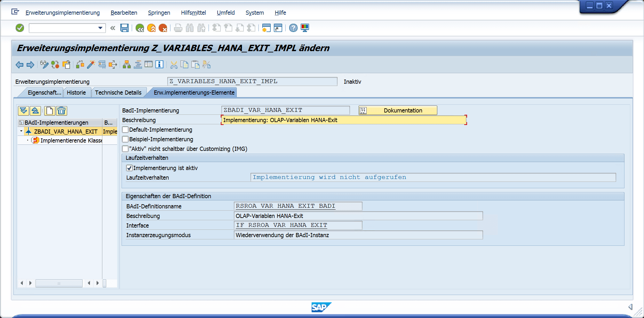Image resolution: width=644 pixels, height=318 pixels.
Task: Click the Create BAdI implementation page icon
Action: tap(50, 111)
